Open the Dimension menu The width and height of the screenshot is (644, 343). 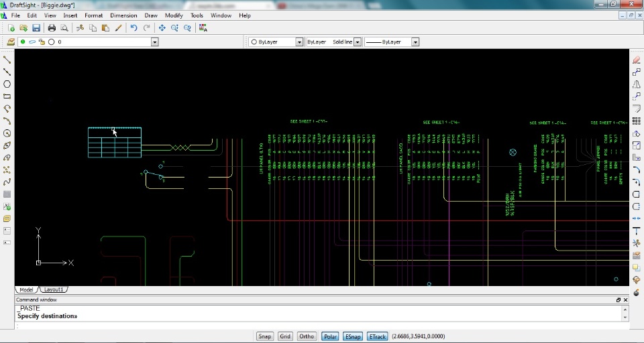(x=123, y=15)
